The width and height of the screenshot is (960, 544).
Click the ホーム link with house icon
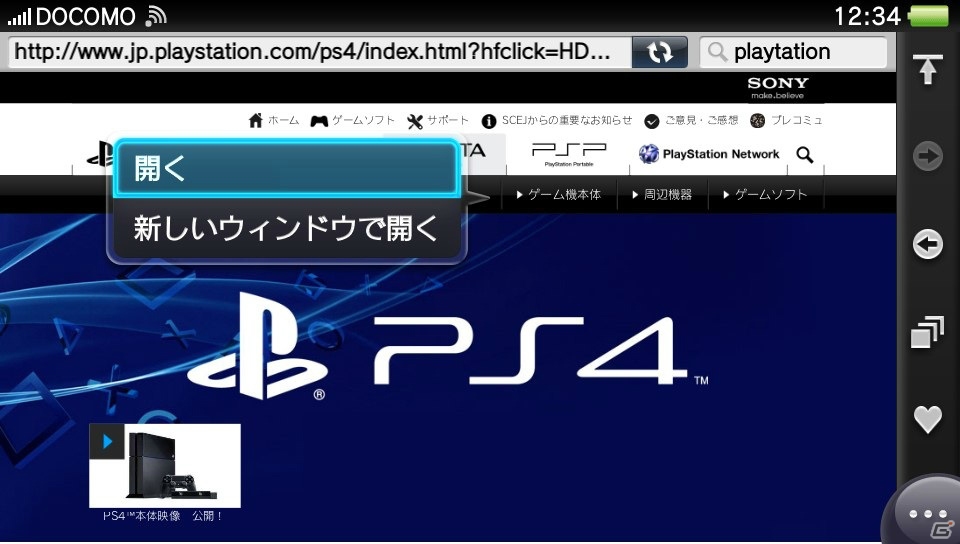point(274,121)
